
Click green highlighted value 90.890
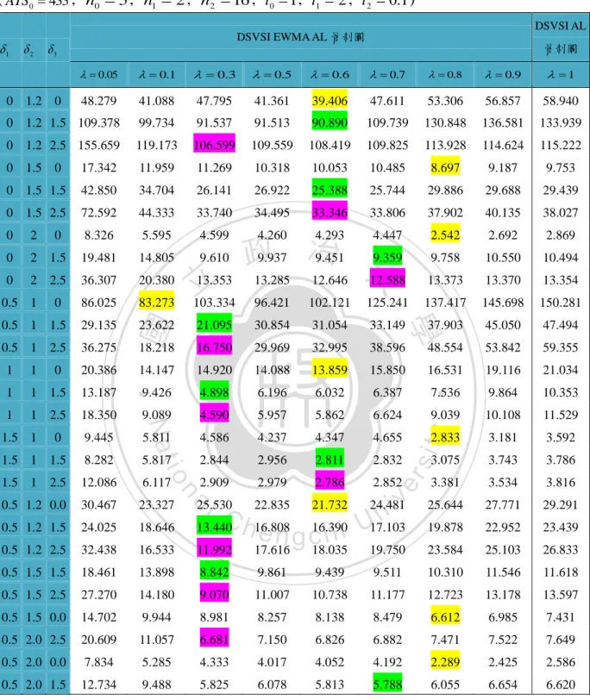[330, 122]
